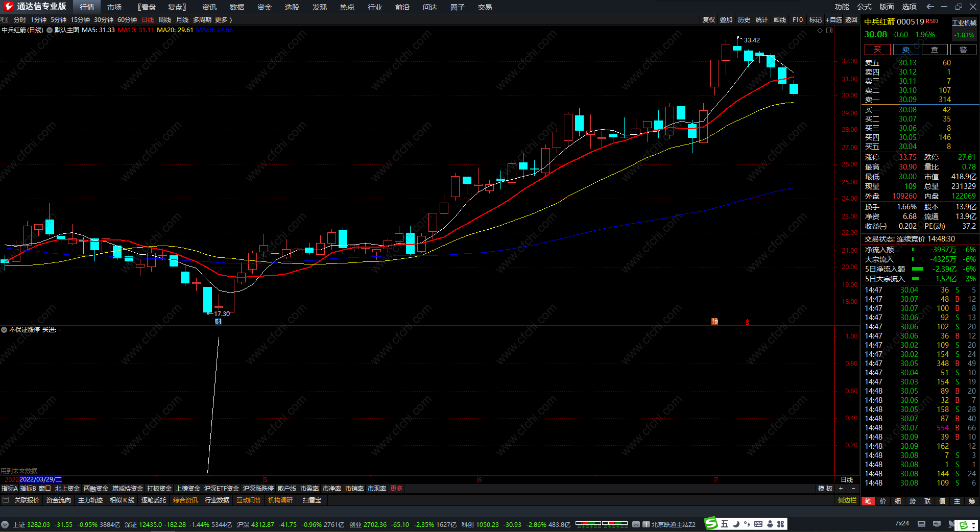
Task: Switch to 分时 intraday period
Action: pos(20,20)
